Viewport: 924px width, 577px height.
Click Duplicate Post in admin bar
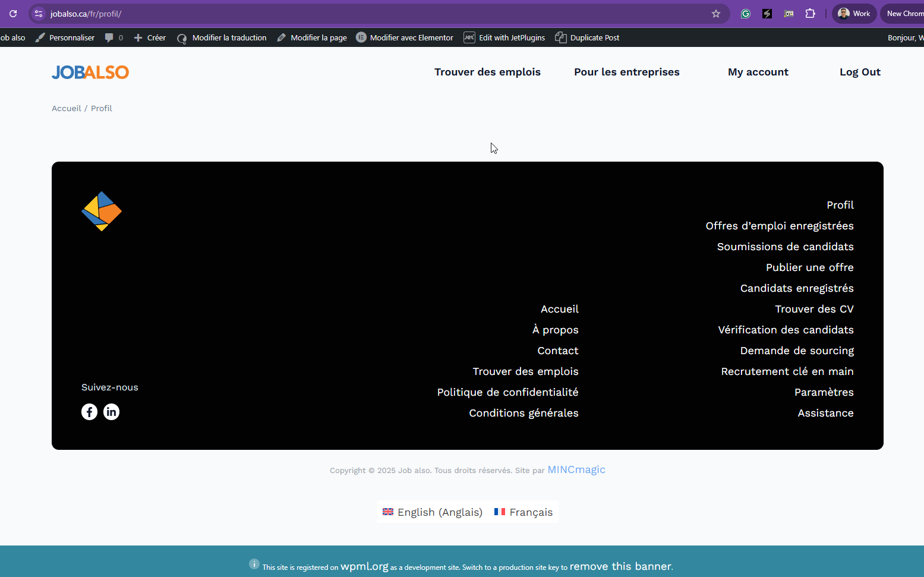click(x=587, y=37)
